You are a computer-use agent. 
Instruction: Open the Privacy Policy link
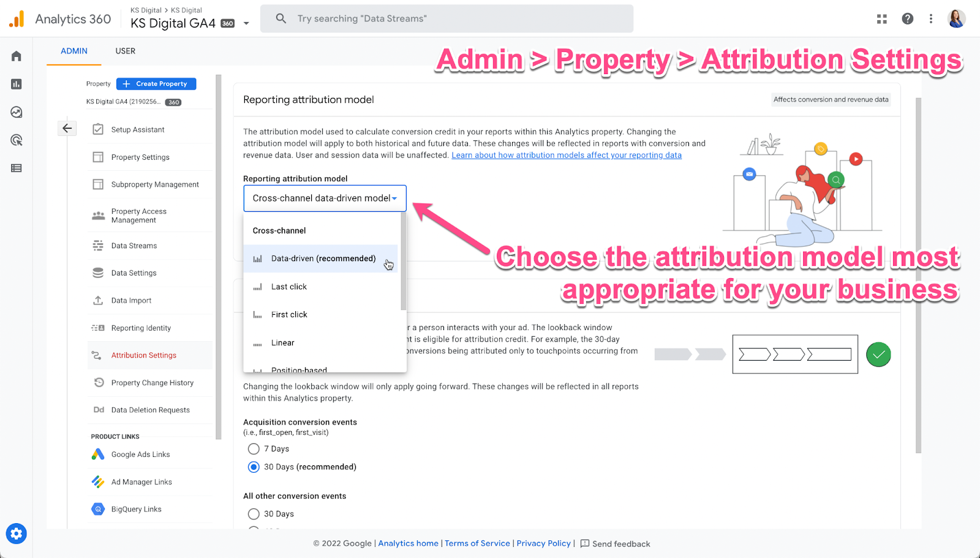pos(544,543)
